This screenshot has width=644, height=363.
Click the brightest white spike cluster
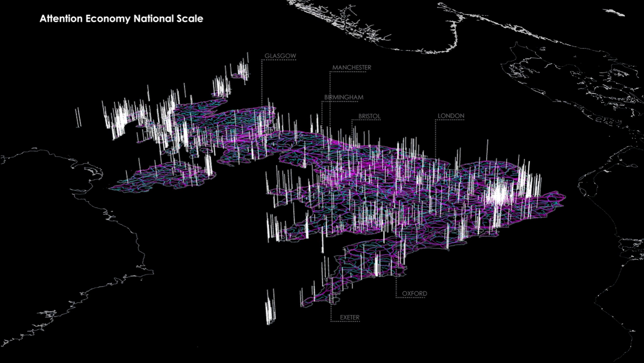pyautogui.click(x=499, y=195)
